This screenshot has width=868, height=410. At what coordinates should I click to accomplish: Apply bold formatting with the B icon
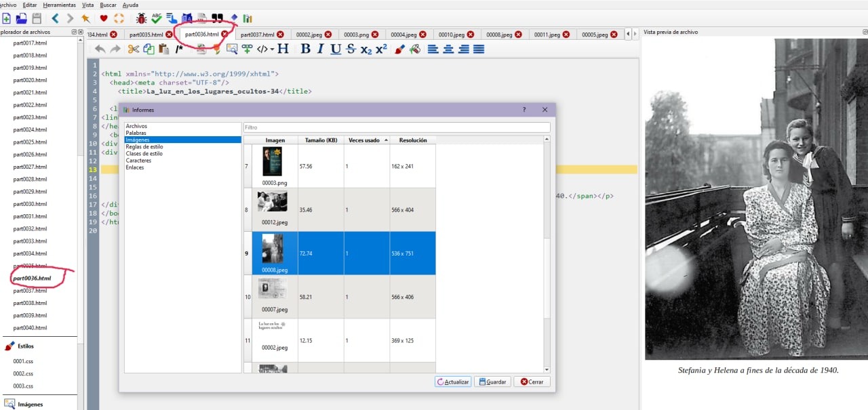click(x=305, y=49)
